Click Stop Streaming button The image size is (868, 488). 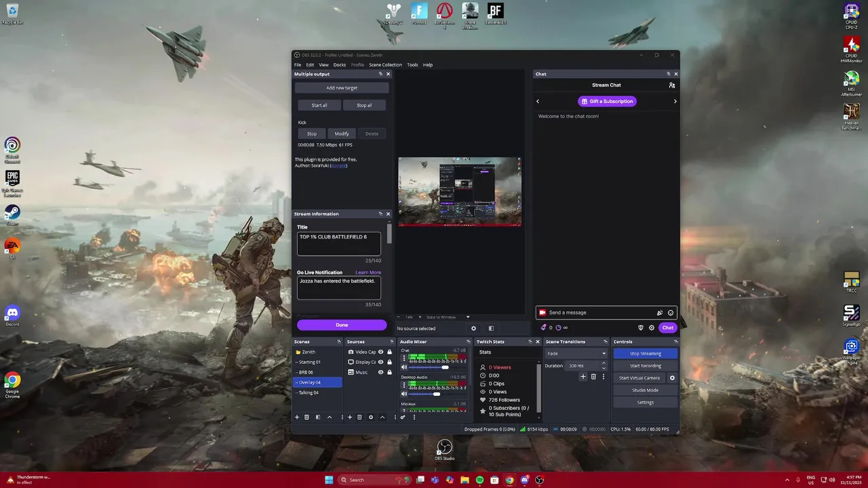pos(645,353)
